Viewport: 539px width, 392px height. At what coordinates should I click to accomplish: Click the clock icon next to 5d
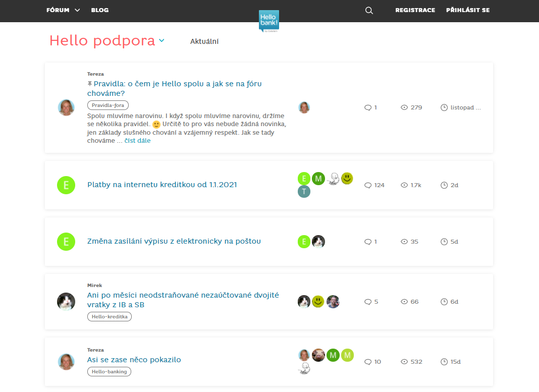[444, 242]
